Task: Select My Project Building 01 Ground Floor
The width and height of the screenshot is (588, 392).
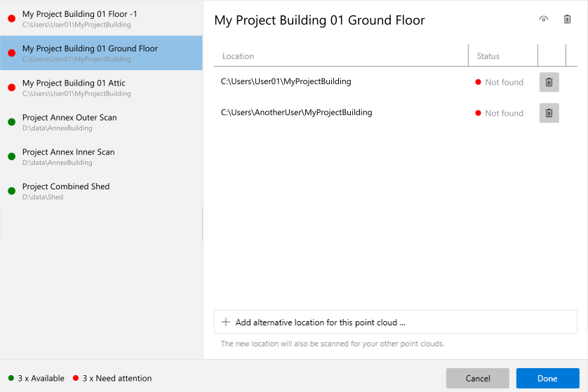Action: click(x=90, y=53)
